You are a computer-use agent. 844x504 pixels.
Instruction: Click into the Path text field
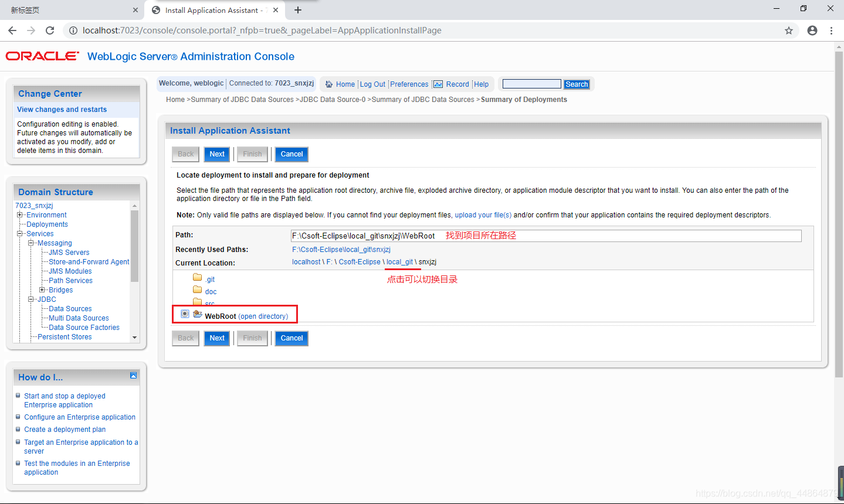click(546, 236)
